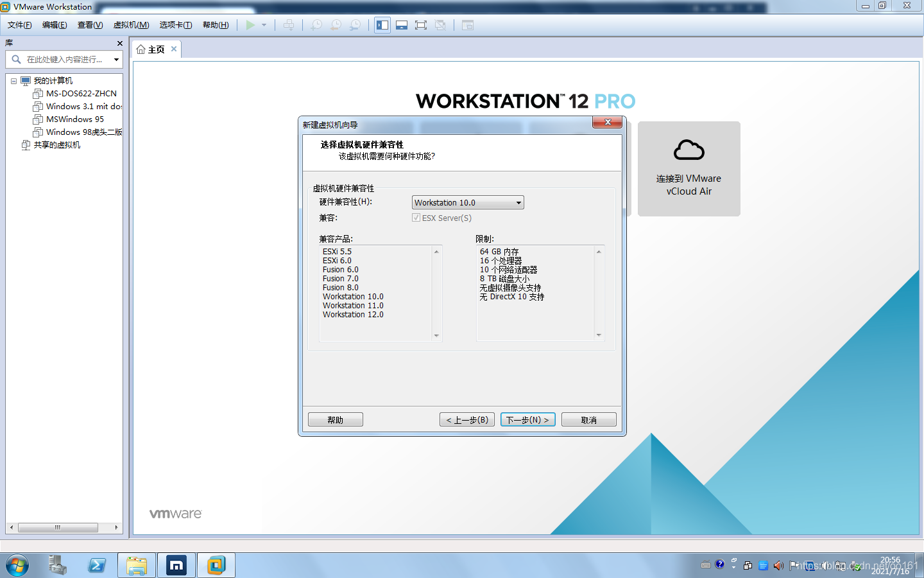924x578 pixels.
Task: Click the 上一步(B) back button
Action: click(467, 419)
